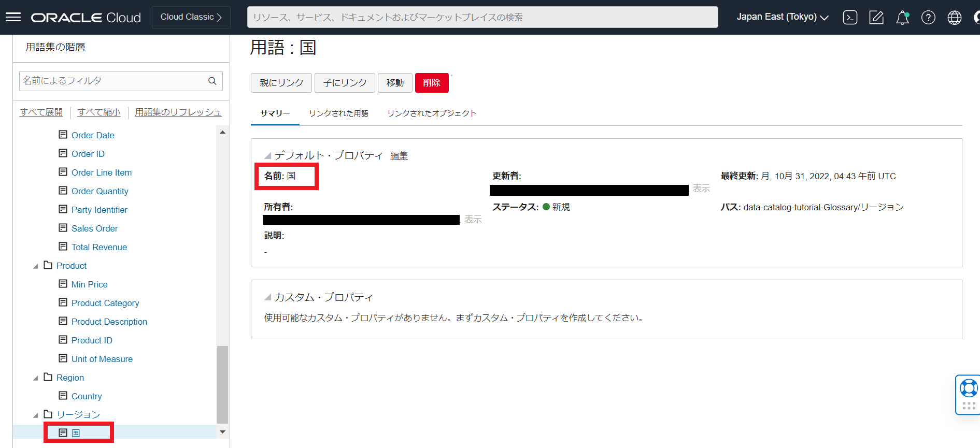
Task: Open the floating support lifebuoy widget
Action: [x=968, y=388]
